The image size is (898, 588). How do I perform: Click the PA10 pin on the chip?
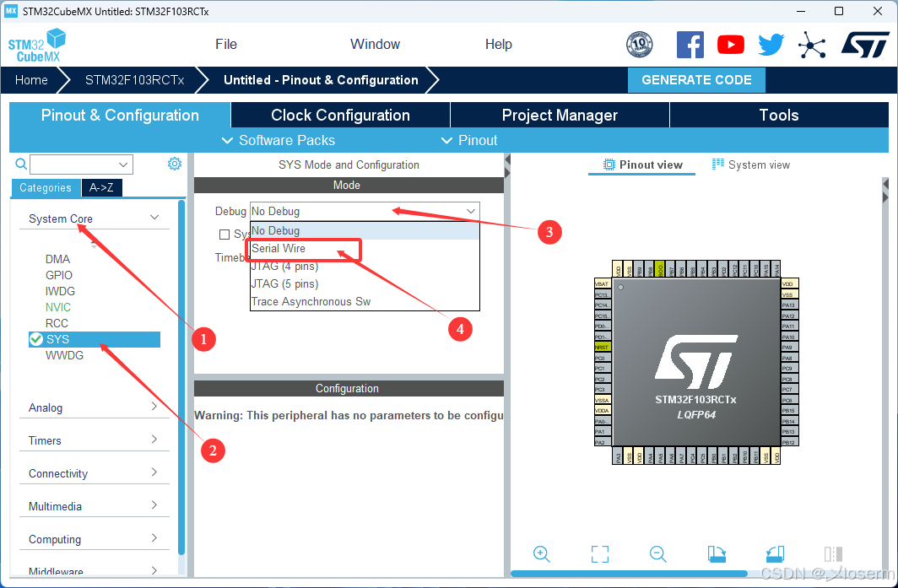coord(790,337)
